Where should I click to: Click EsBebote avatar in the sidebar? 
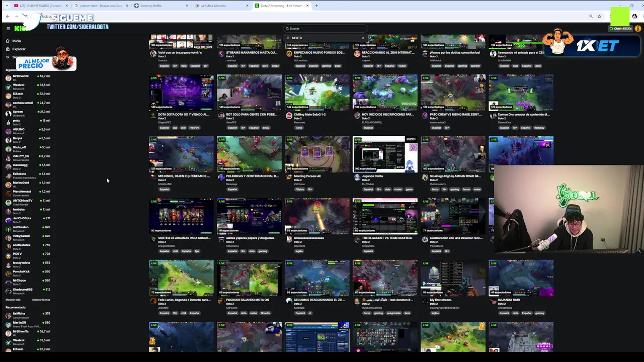8,175
